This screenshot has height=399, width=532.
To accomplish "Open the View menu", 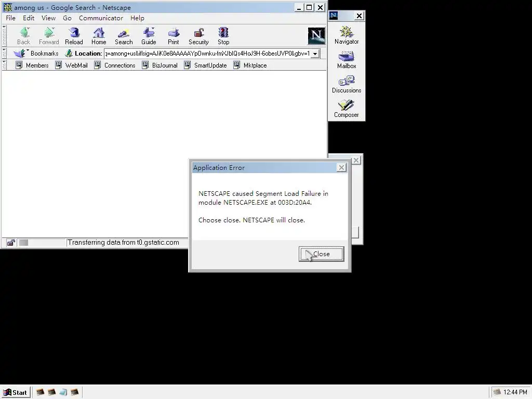I will [x=48, y=18].
